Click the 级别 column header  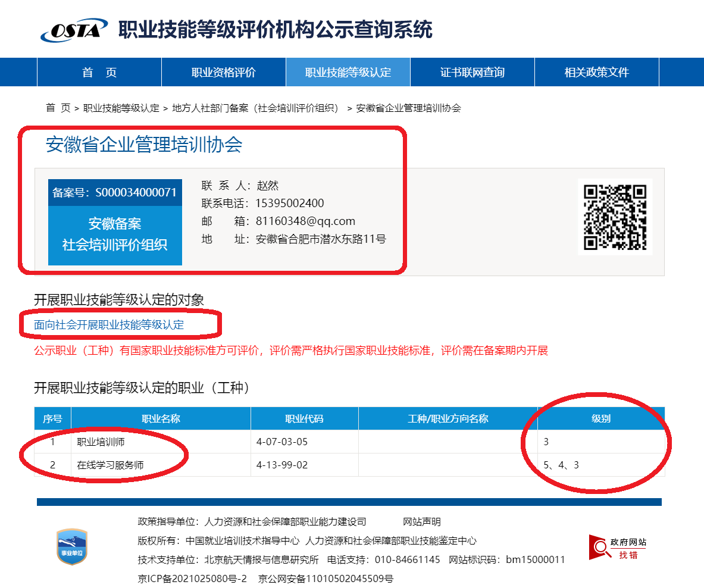(x=601, y=419)
